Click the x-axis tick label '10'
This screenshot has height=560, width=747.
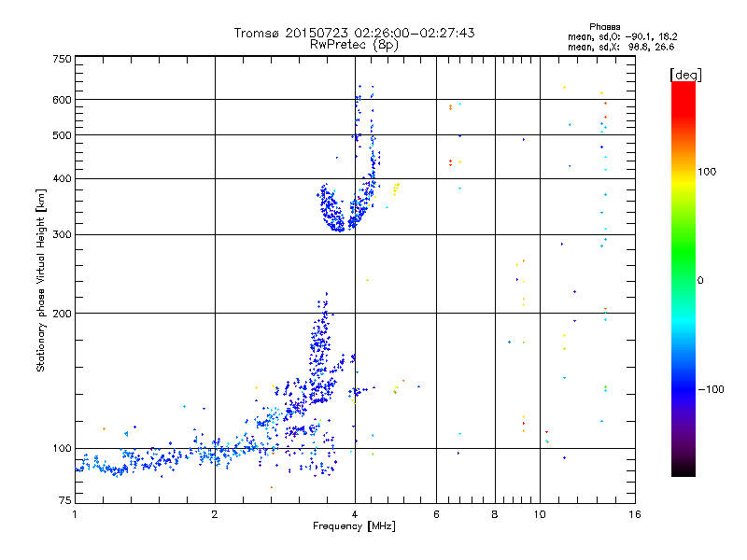pos(540,514)
